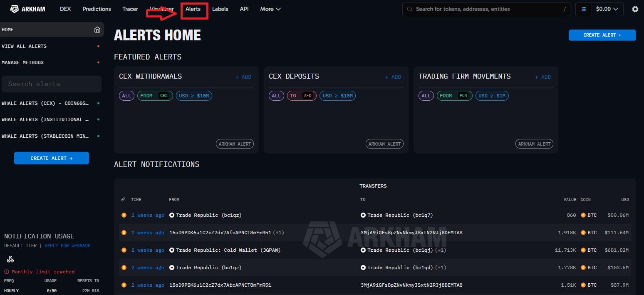Open the DEX navigation item
Image resolution: width=644 pixels, height=295 pixels.
(65, 9)
